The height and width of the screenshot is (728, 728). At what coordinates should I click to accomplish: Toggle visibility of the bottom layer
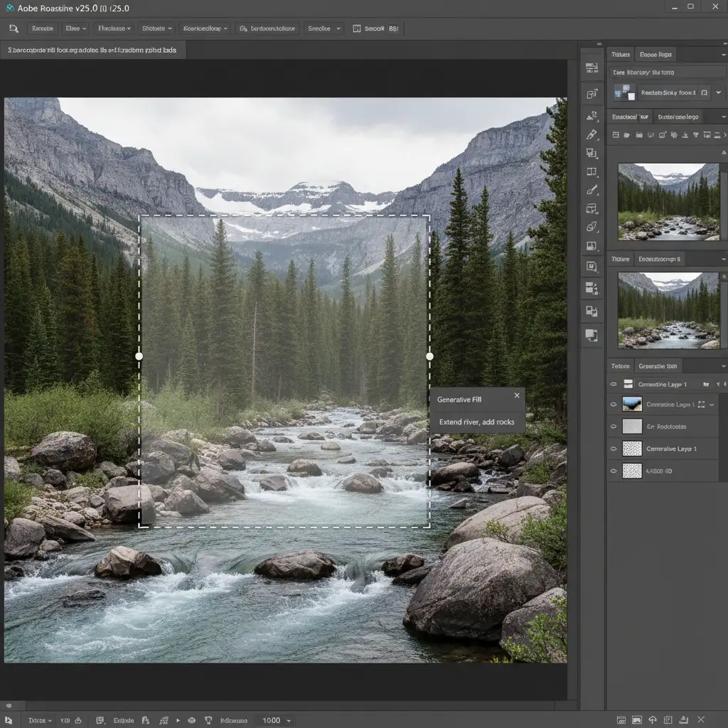coord(614,471)
